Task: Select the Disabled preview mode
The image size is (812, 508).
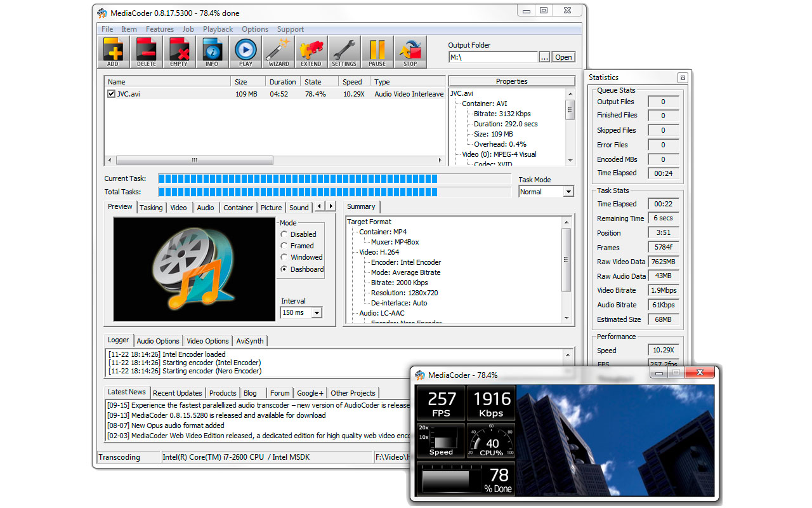Action: pyautogui.click(x=284, y=234)
